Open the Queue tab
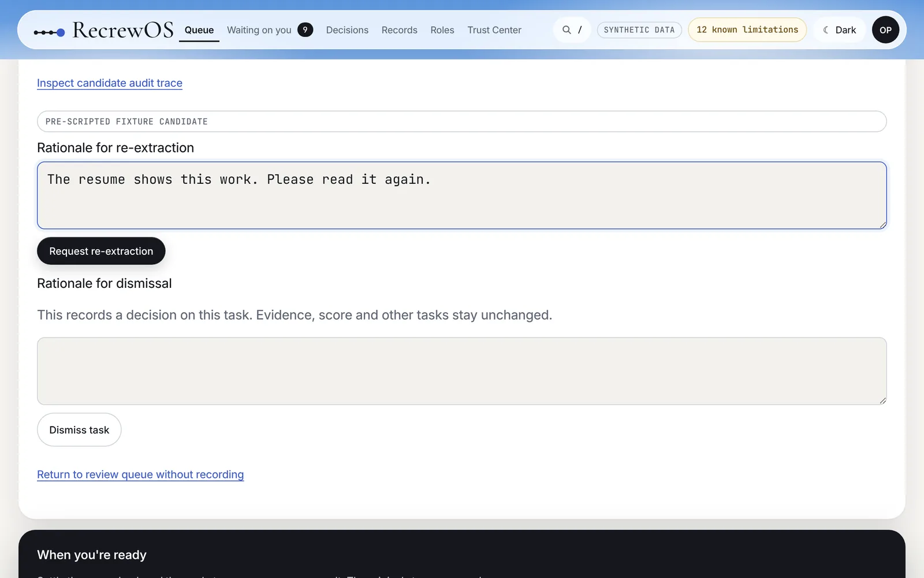The image size is (924, 578). coord(199,30)
